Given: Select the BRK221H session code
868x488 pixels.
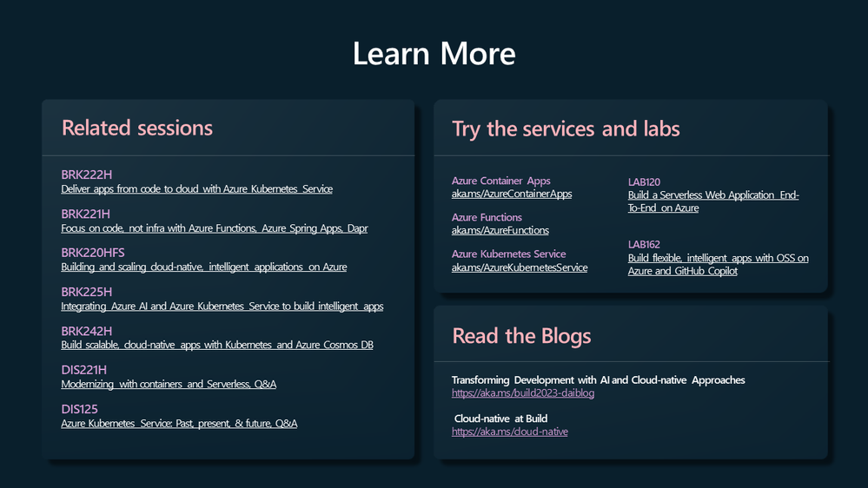Looking at the screenshot, I should [85, 214].
